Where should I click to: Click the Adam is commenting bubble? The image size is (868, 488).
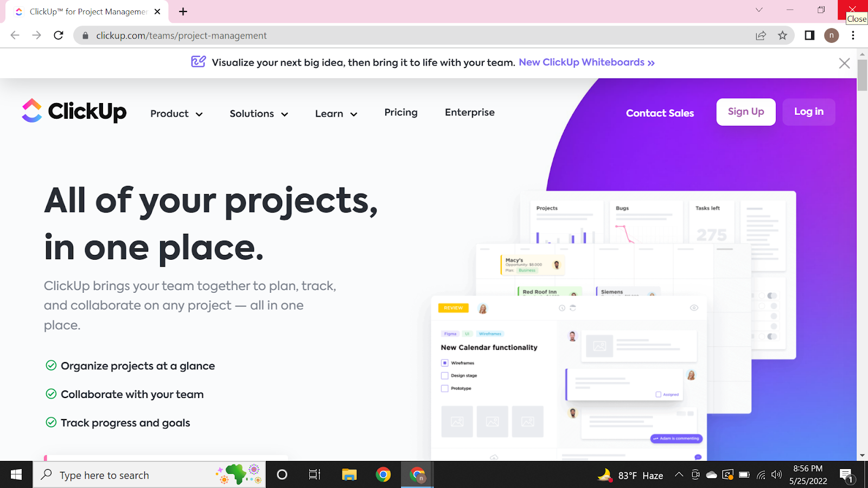pyautogui.click(x=676, y=439)
